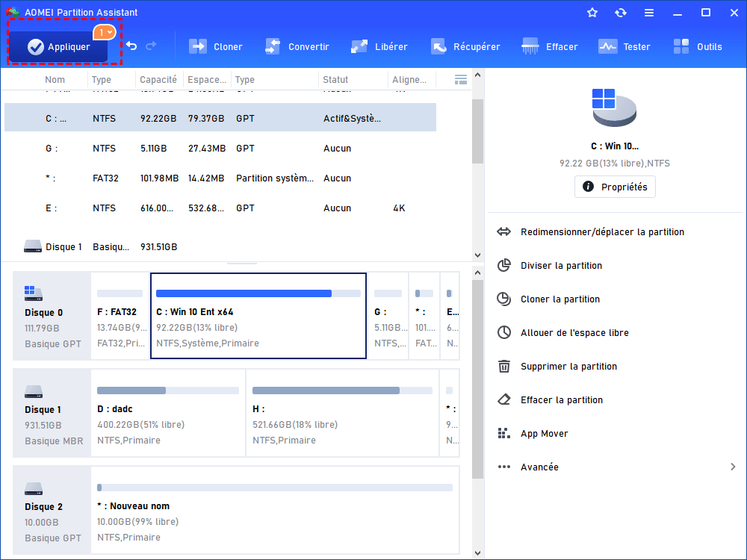The width and height of the screenshot is (747, 560).
Task: Click the Appliquer button
Action: (x=58, y=47)
